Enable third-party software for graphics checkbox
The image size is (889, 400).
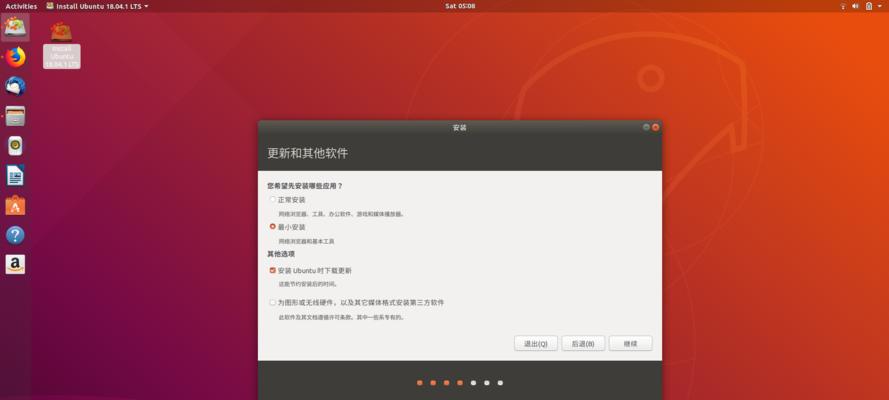point(273,303)
